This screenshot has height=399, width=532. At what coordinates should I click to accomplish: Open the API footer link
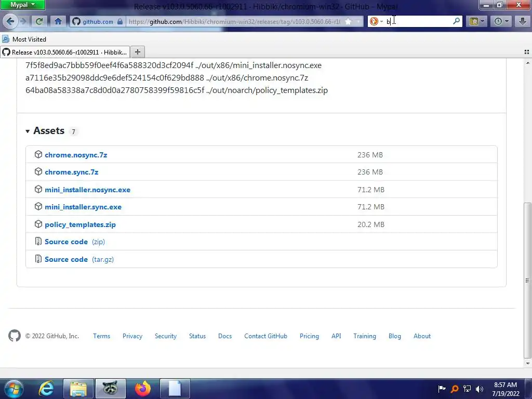tap(336, 336)
